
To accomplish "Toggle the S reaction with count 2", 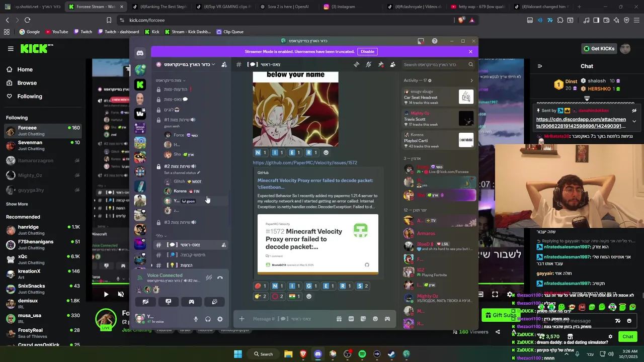I will coord(362,286).
